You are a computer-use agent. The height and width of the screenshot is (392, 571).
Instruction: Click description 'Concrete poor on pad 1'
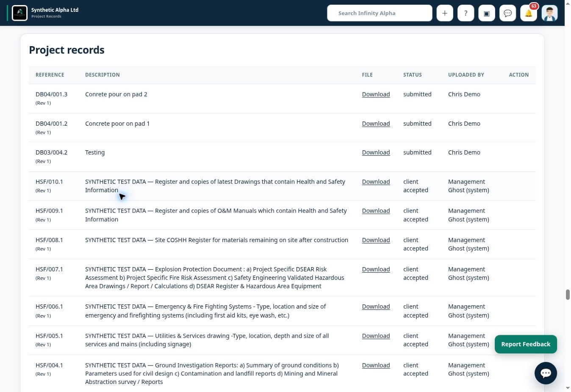pos(117,124)
